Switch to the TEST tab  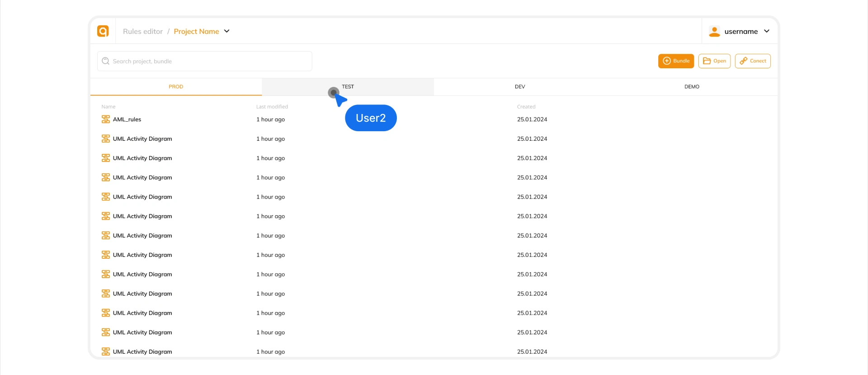pyautogui.click(x=348, y=87)
